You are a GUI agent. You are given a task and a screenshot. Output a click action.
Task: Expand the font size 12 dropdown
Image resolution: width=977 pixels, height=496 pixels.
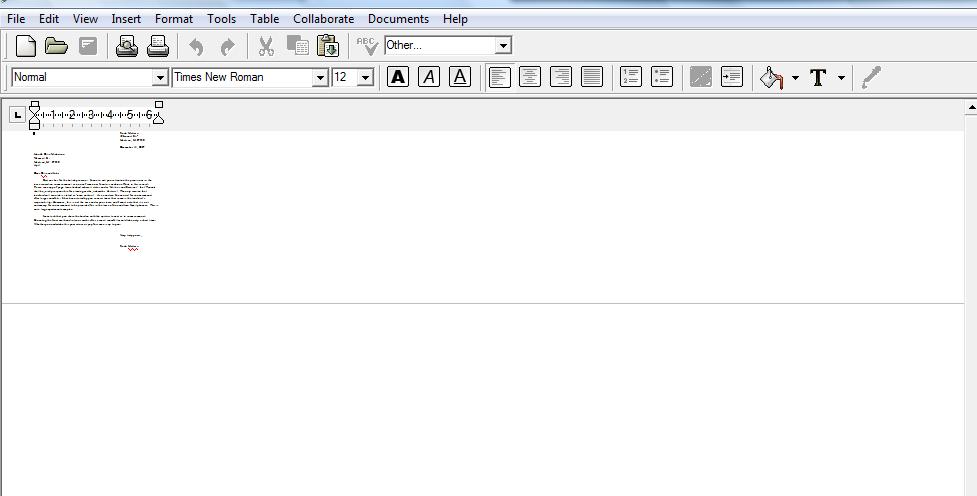click(x=365, y=78)
